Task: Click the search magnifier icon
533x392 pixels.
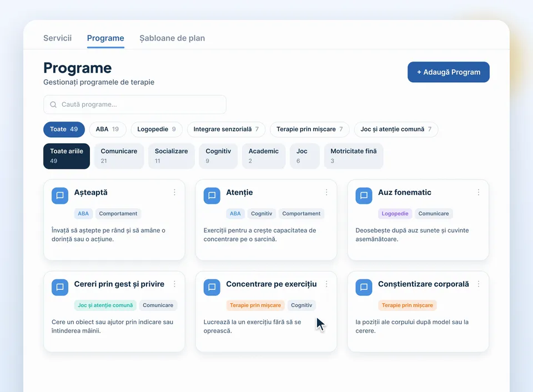Action: pos(53,104)
